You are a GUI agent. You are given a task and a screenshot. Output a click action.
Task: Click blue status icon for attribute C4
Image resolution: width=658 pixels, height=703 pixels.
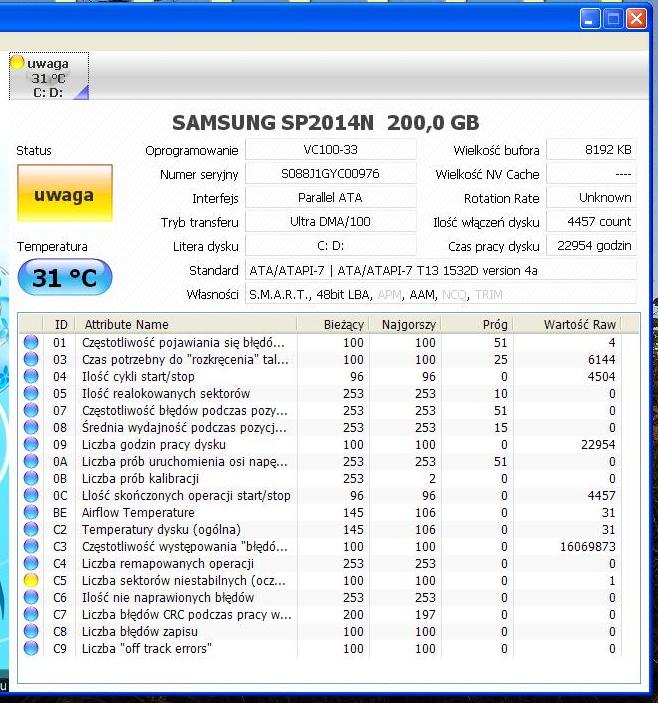(x=31, y=564)
